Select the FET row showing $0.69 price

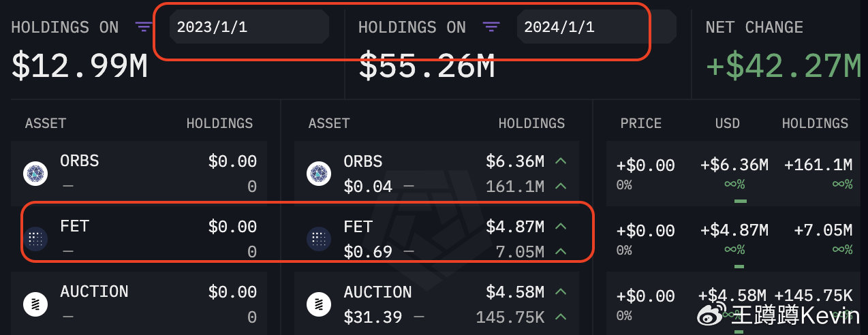coord(436,238)
